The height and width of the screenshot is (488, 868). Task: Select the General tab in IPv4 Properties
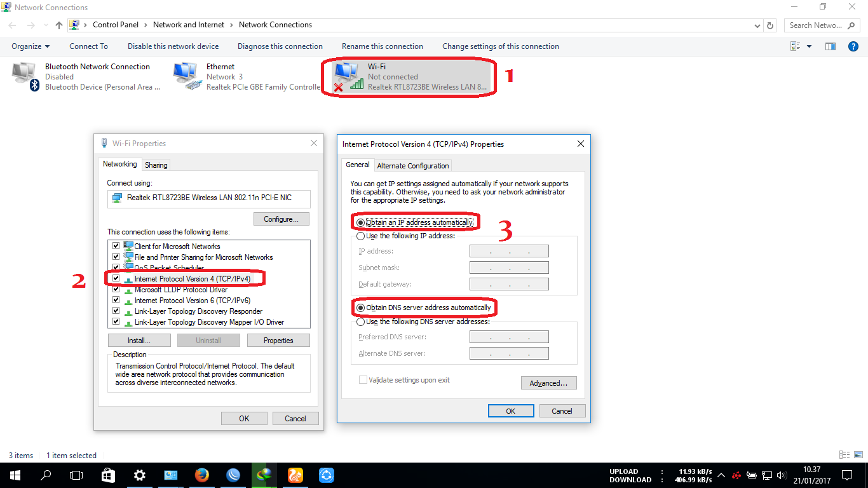point(358,165)
